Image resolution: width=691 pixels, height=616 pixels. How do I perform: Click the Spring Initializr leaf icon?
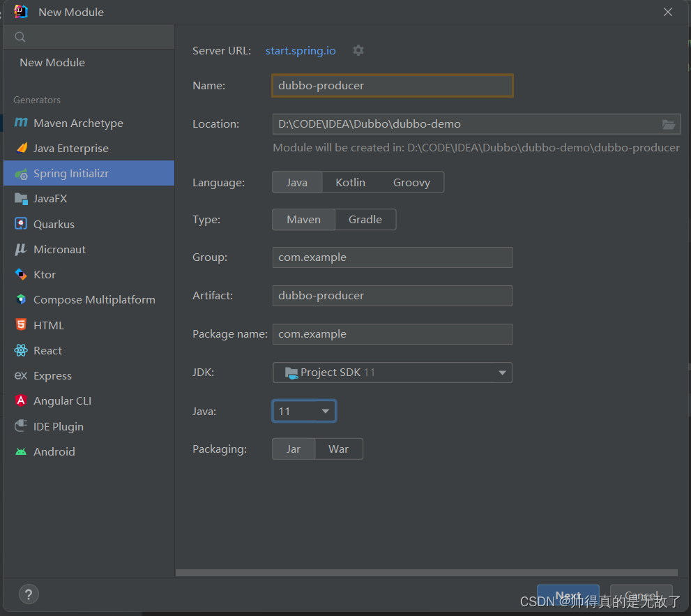(x=21, y=174)
